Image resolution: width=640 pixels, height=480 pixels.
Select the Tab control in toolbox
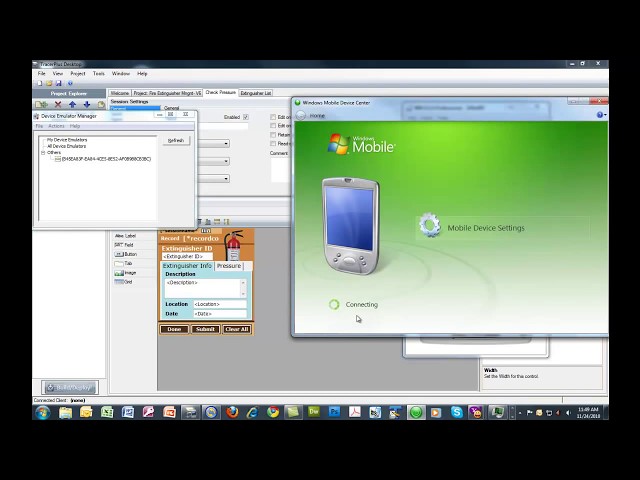[x=123, y=263]
